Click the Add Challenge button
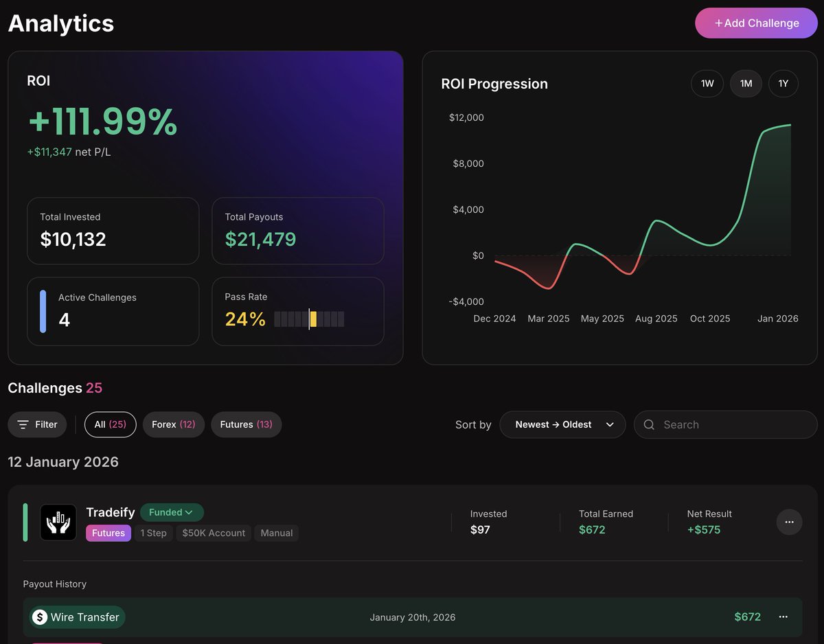This screenshot has height=644, width=824. (756, 23)
